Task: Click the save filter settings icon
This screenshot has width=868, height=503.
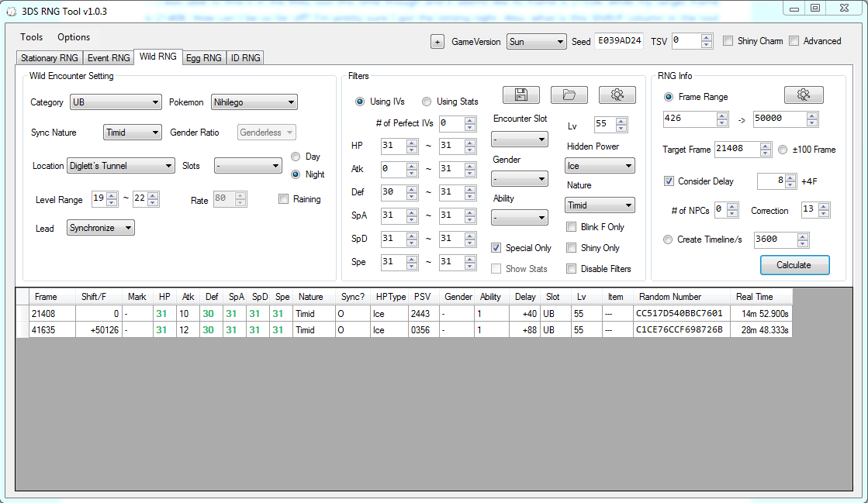Action: pos(521,95)
